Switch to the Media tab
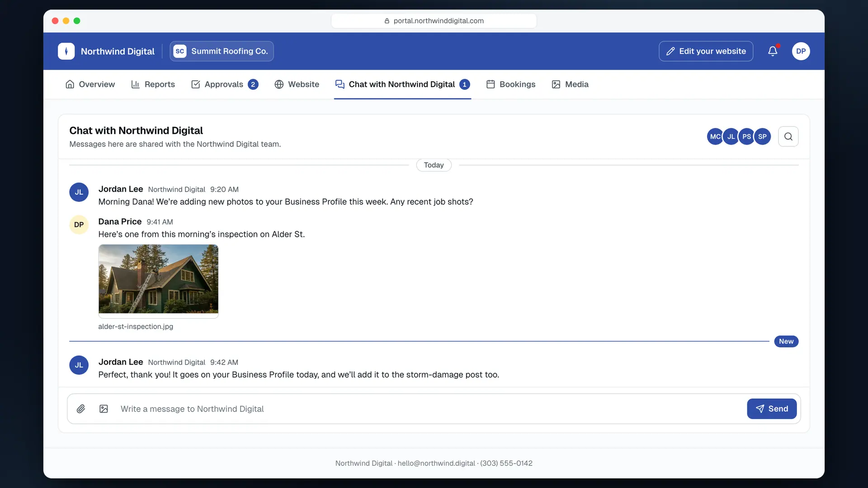Screen dimensions: 868x488 (x=570, y=84)
